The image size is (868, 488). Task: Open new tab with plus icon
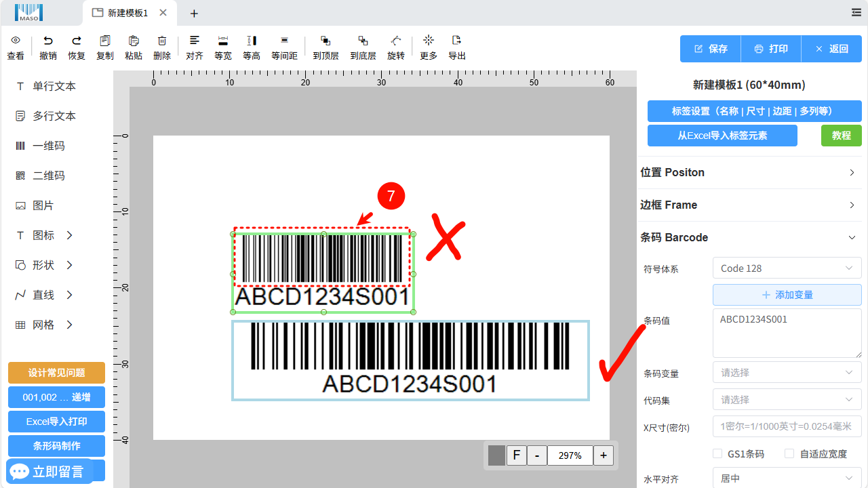[194, 13]
